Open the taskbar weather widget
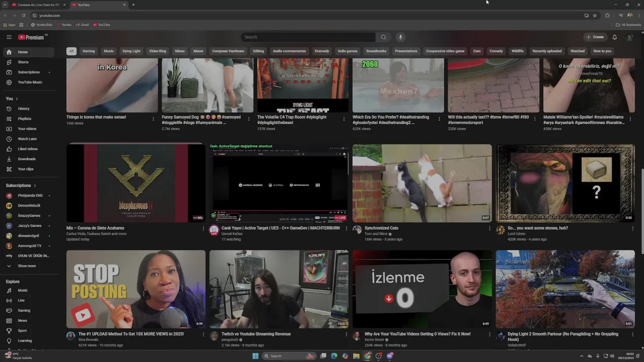This screenshot has height=362, width=644. click(x=18, y=356)
